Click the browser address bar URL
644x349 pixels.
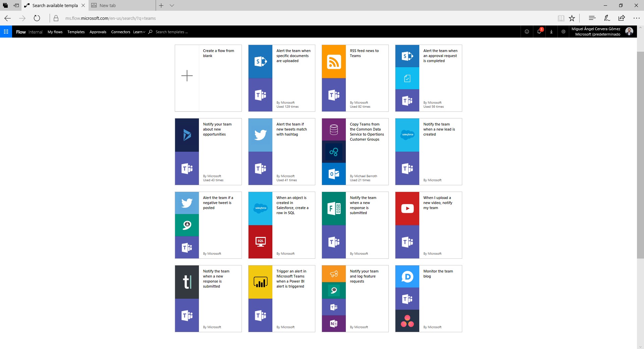coord(110,18)
